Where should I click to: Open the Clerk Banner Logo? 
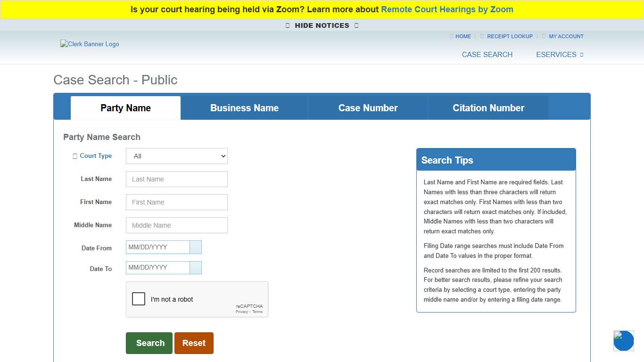[x=90, y=44]
